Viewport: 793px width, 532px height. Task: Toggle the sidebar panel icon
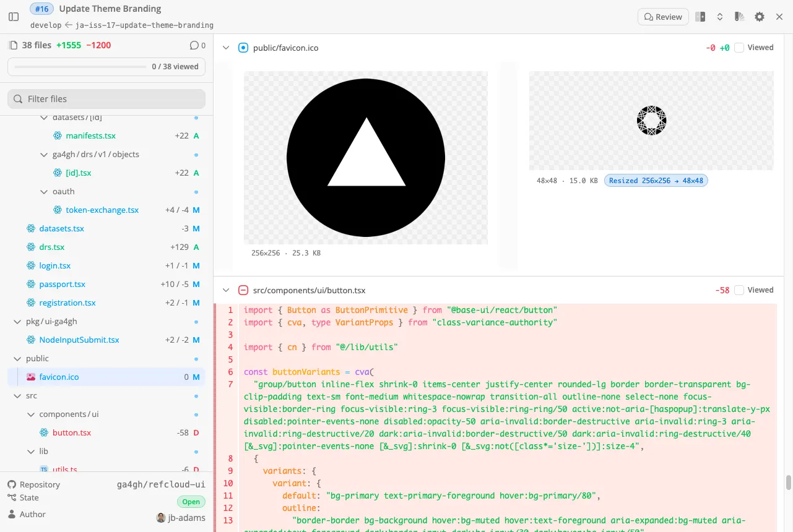click(x=14, y=17)
